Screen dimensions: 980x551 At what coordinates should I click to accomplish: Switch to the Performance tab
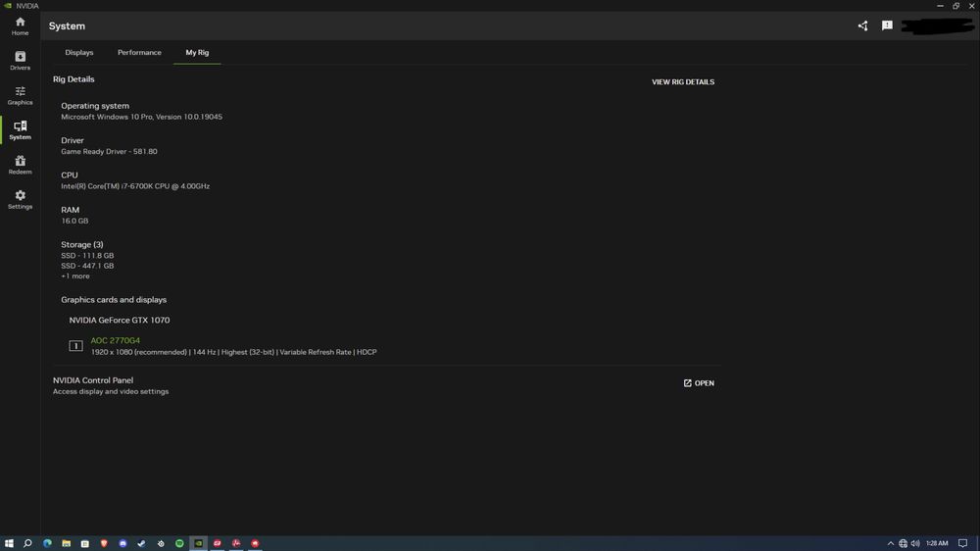[x=139, y=53]
